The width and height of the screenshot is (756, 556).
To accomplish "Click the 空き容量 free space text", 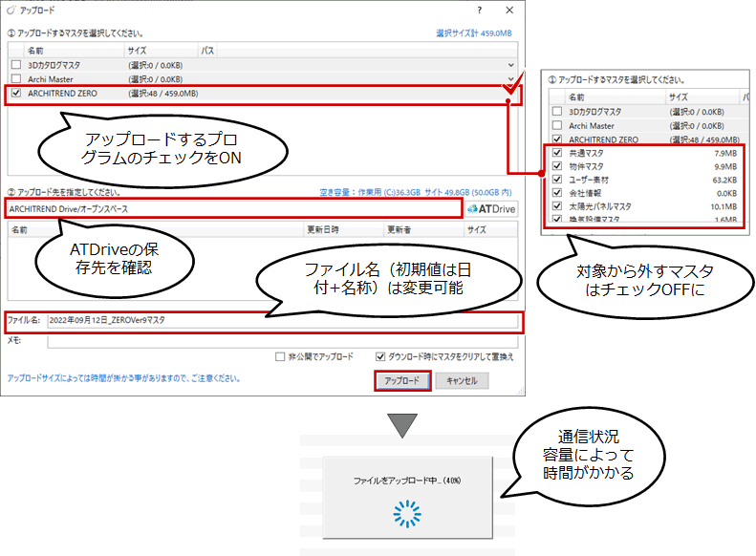I will [x=415, y=192].
